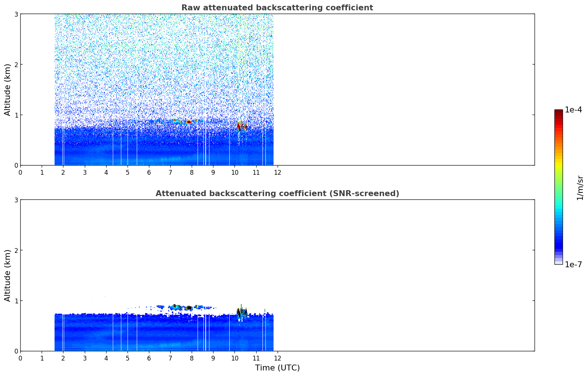The height and width of the screenshot is (376, 588).
Task: Click altitude tick 2 on the bottom plot
Action: 16,250
